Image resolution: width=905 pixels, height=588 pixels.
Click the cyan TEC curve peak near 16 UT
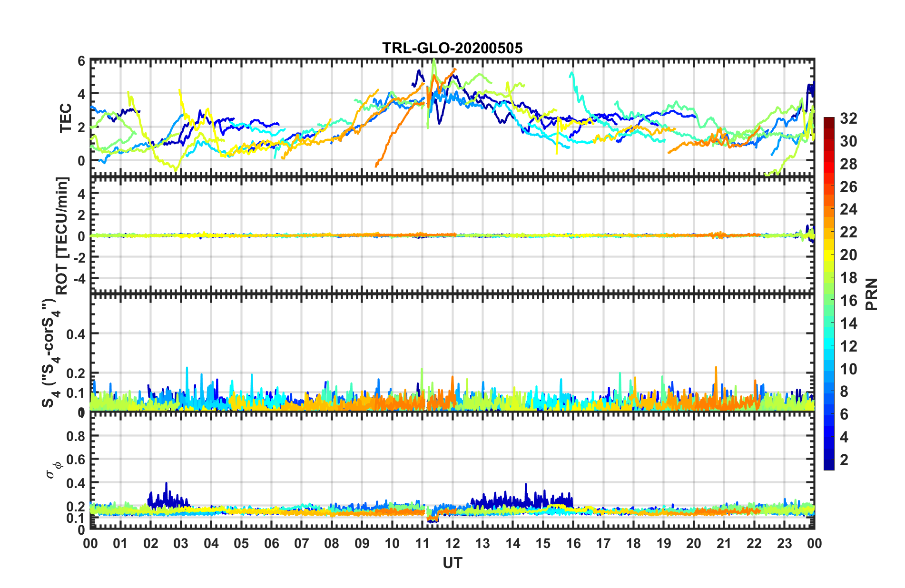(572, 75)
